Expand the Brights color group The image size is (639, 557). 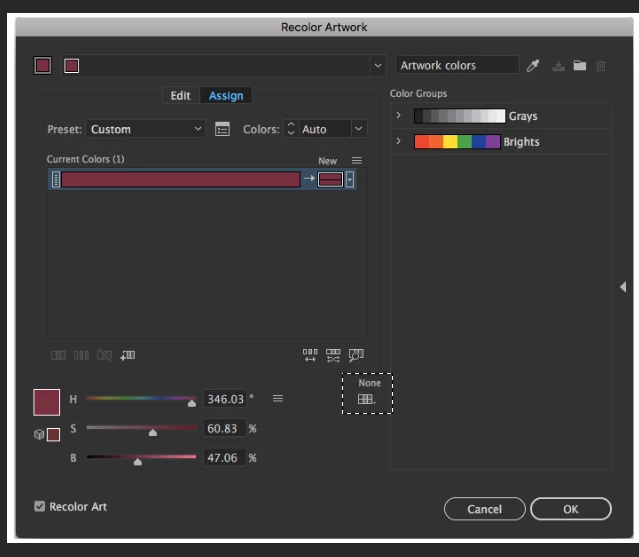[x=399, y=141]
